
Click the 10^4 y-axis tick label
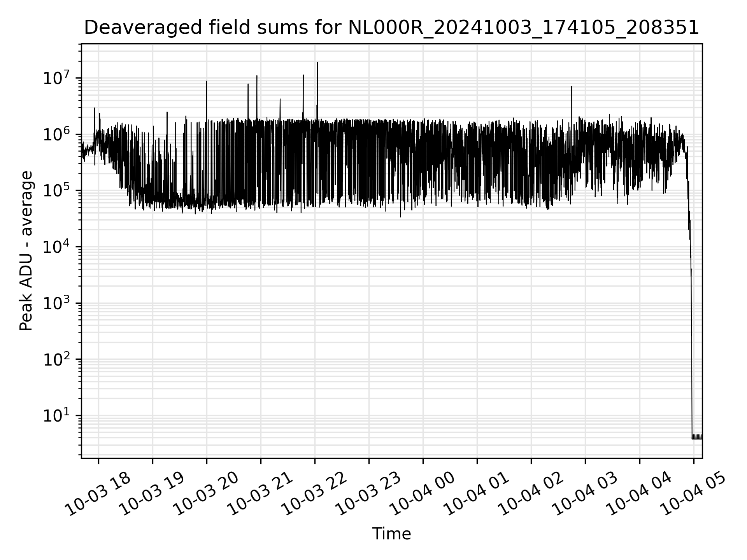(56, 247)
